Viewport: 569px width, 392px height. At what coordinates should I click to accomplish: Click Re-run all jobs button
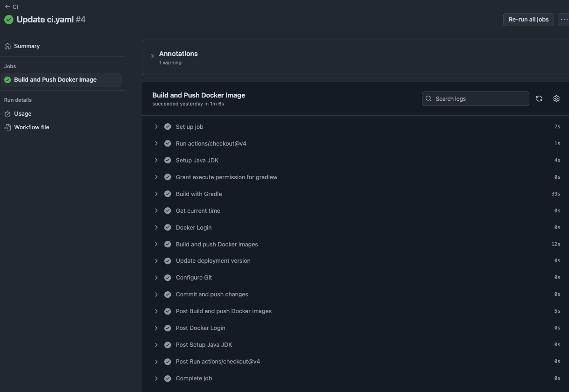pyautogui.click(x=528, y=20)
